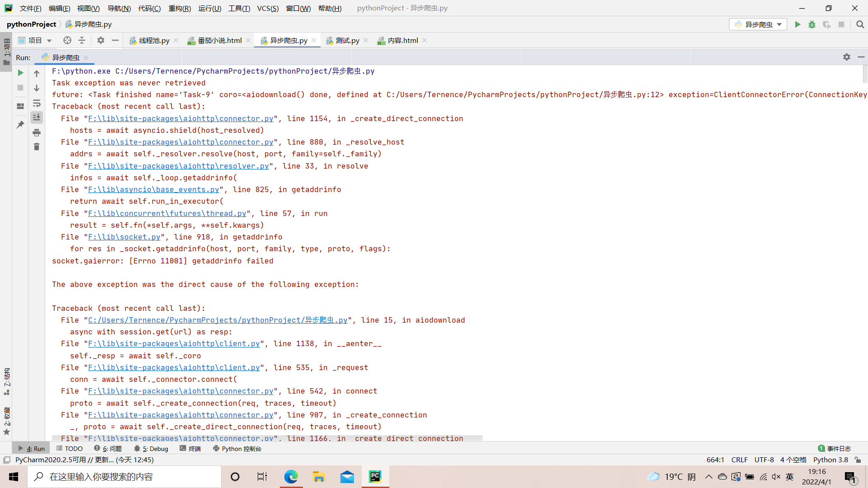Hide the Run panel with minus icon
Screen dimensions: 868x488
[x=861, y=57]
